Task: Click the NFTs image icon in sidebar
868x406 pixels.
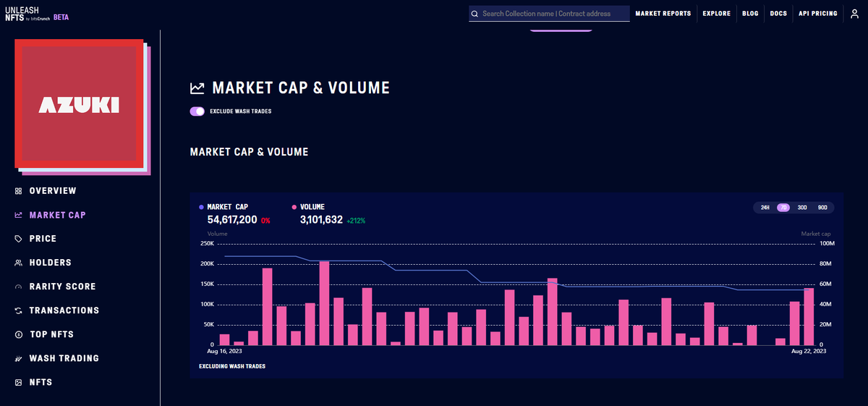Action: click(18, 382)
